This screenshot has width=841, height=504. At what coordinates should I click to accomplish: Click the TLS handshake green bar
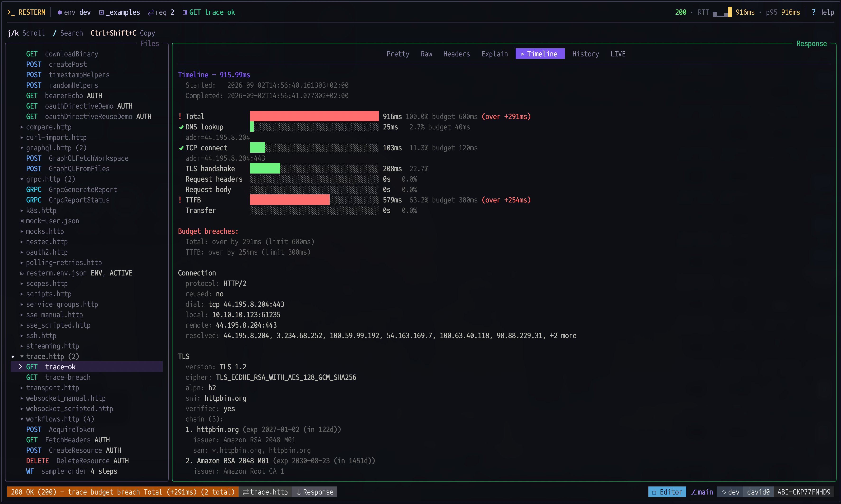(265, 169)
